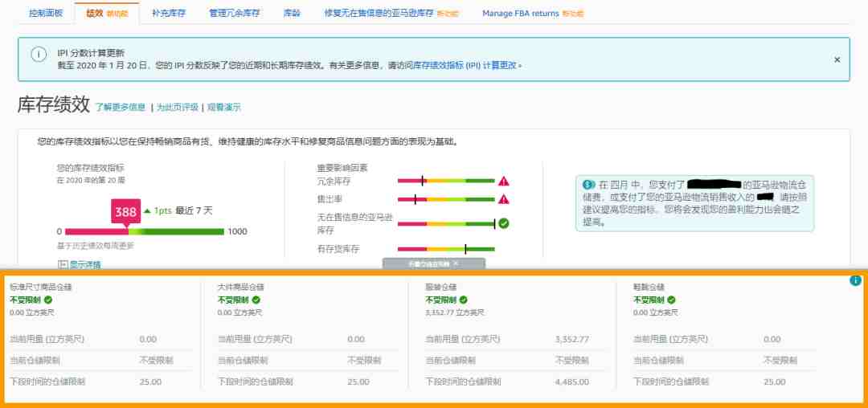The image size is (868, 408).
Task: Collapse the storage monitor with the gray tab
Action: click(x=433, y=263)
